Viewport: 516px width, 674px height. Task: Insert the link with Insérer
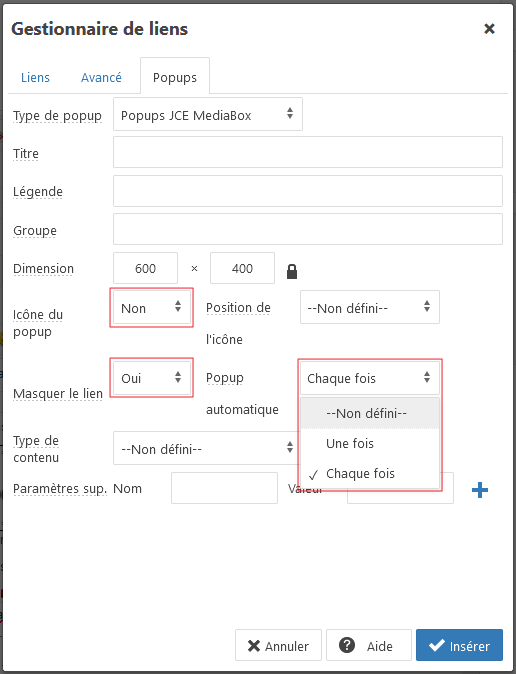(x=459, y=645)
